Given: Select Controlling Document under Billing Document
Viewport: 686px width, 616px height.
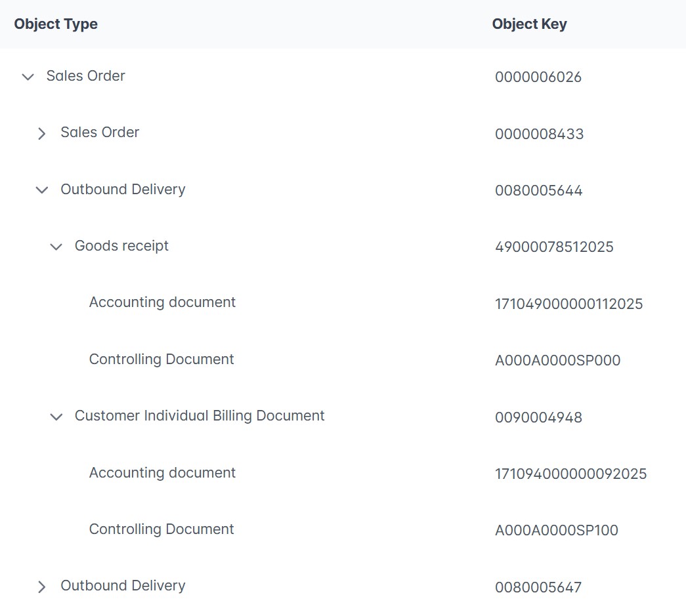Looking at the screenshot, I should (x=161, y=529).
